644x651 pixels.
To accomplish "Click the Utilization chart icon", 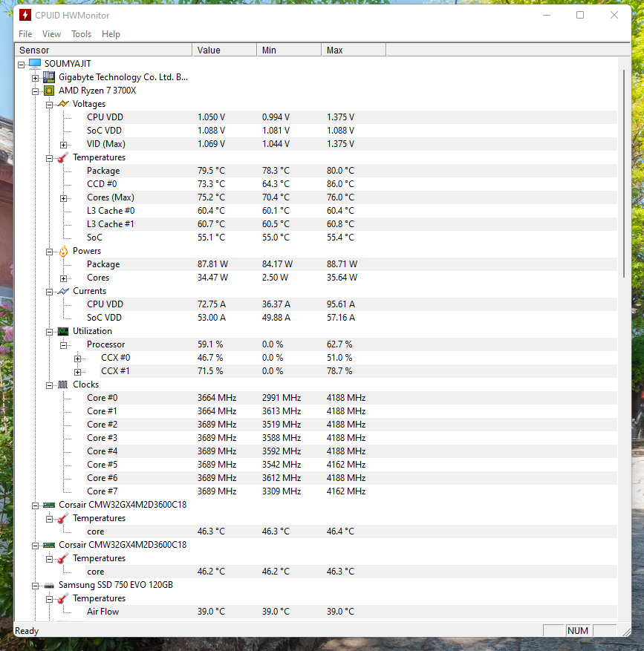I will [63, 331].
